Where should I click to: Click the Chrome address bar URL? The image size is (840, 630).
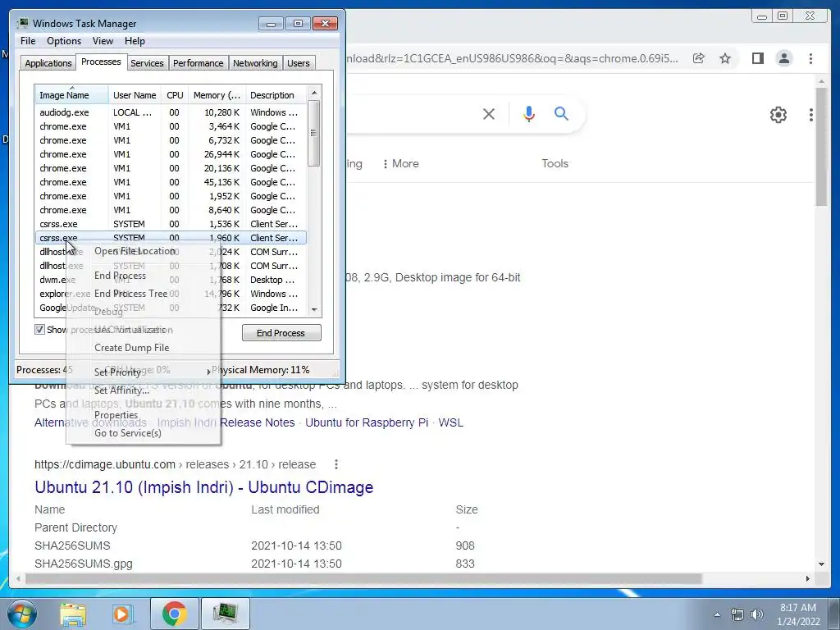click(x=512, y=58)
